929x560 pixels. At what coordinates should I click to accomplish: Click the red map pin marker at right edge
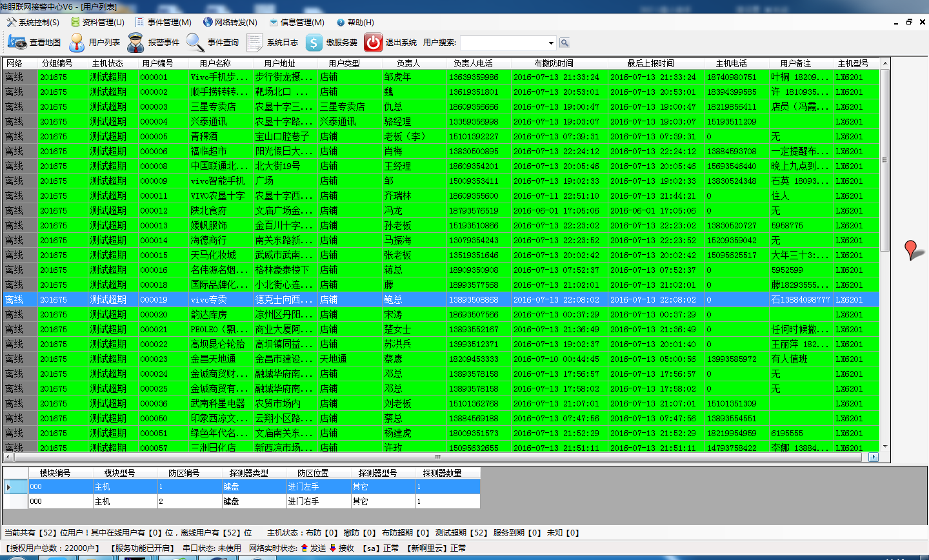[911, 250]
